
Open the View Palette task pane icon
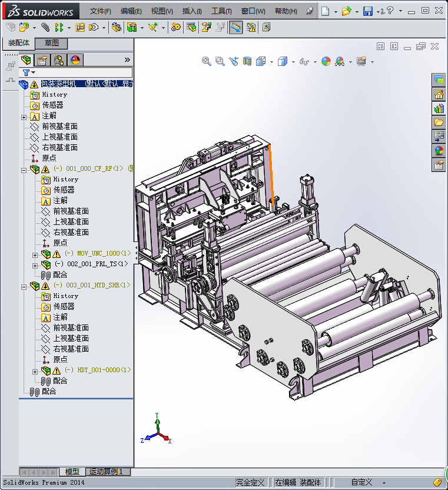coord(439,137)
